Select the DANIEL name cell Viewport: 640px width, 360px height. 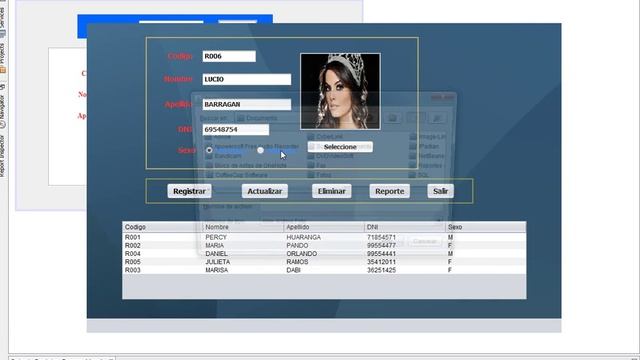coord(243,253)
